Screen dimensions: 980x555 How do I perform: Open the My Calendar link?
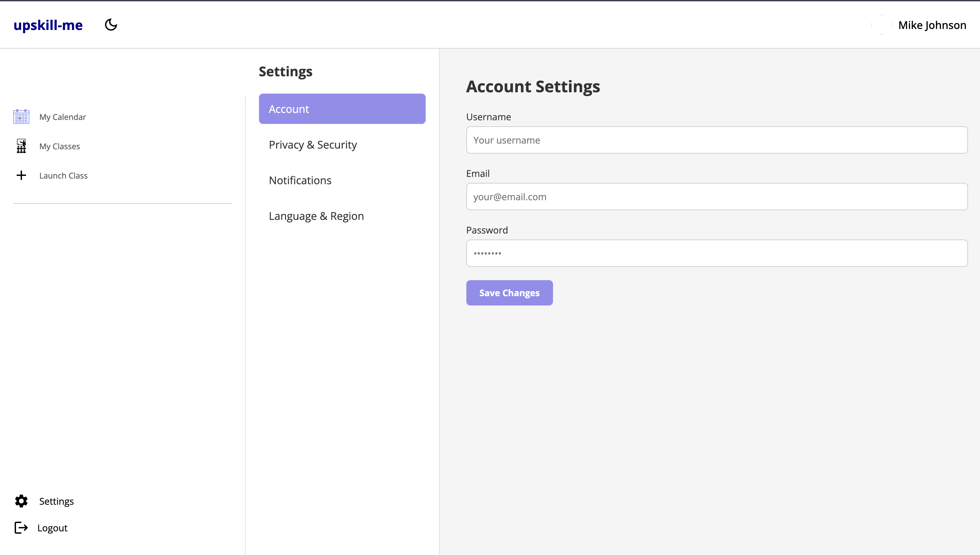click(x=63, y=117)
